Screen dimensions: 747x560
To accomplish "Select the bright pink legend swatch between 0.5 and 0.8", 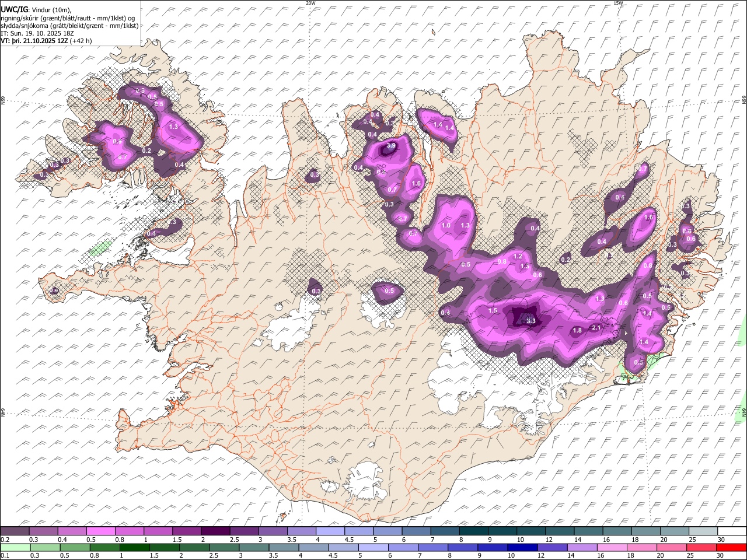I will pyautogui.click(x=100, y=531).
